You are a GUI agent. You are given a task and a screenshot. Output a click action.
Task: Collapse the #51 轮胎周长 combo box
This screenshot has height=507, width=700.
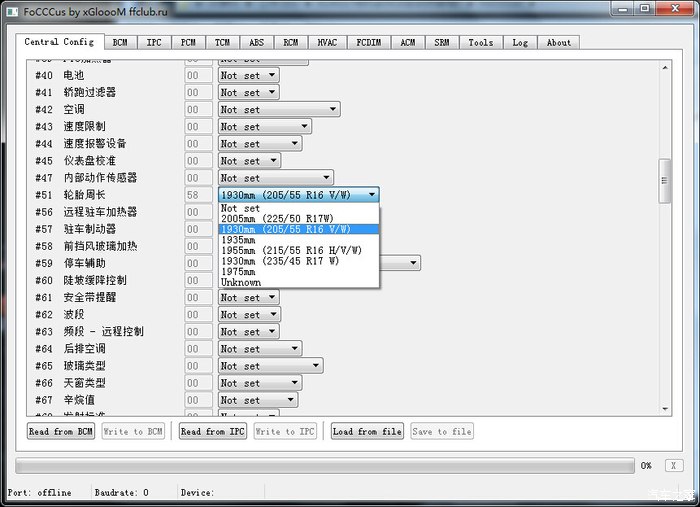372,195
